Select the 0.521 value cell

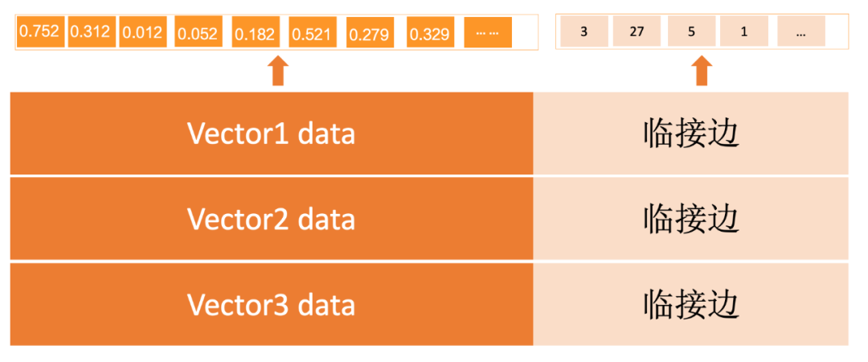(313, 31)
